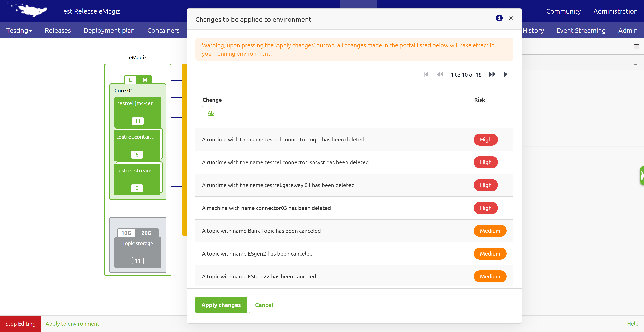Select the L size toggle on Core 01
Viewport: 644px width, 332px height.
[130, 80]
